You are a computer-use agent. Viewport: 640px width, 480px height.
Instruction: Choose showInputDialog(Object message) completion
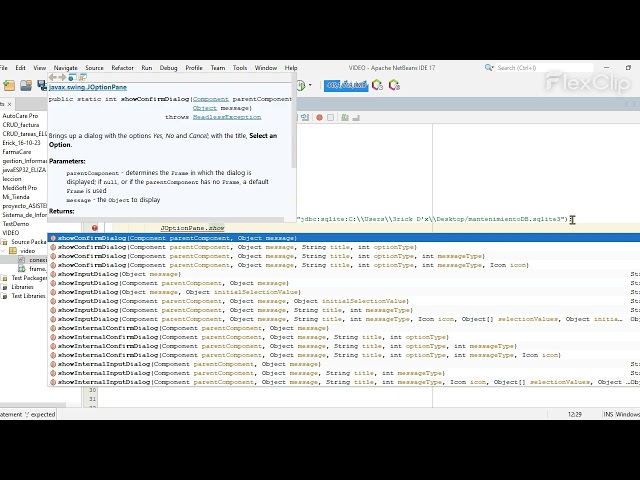344,274
